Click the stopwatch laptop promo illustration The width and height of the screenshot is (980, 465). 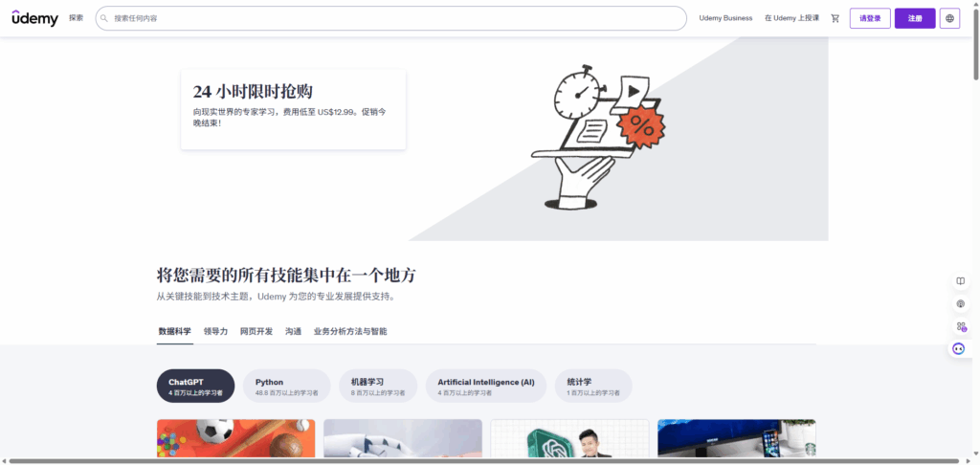[x=598, y=136]
